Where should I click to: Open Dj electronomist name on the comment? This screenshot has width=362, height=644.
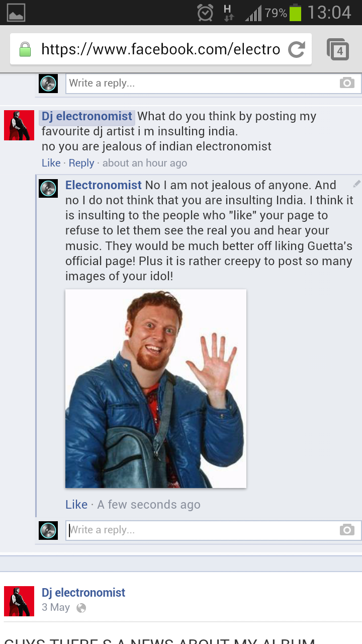87,116
